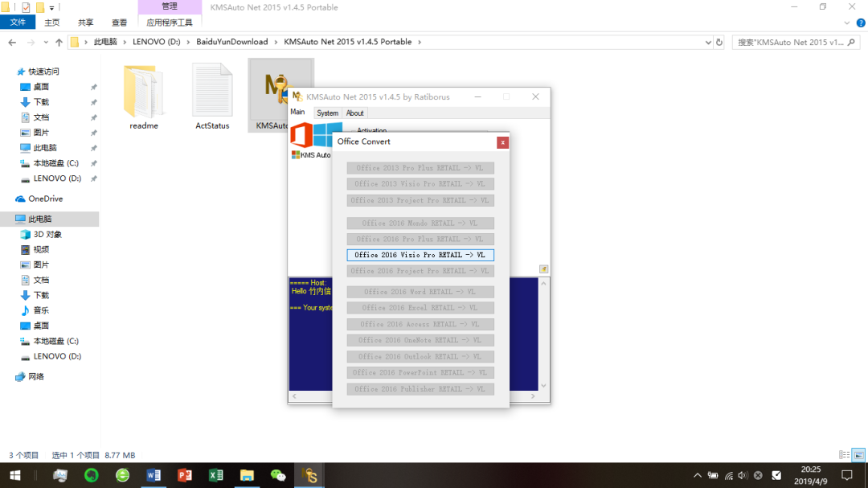Click Office 2013 Pro Plus RETAIL -> VL

(420, 168)
